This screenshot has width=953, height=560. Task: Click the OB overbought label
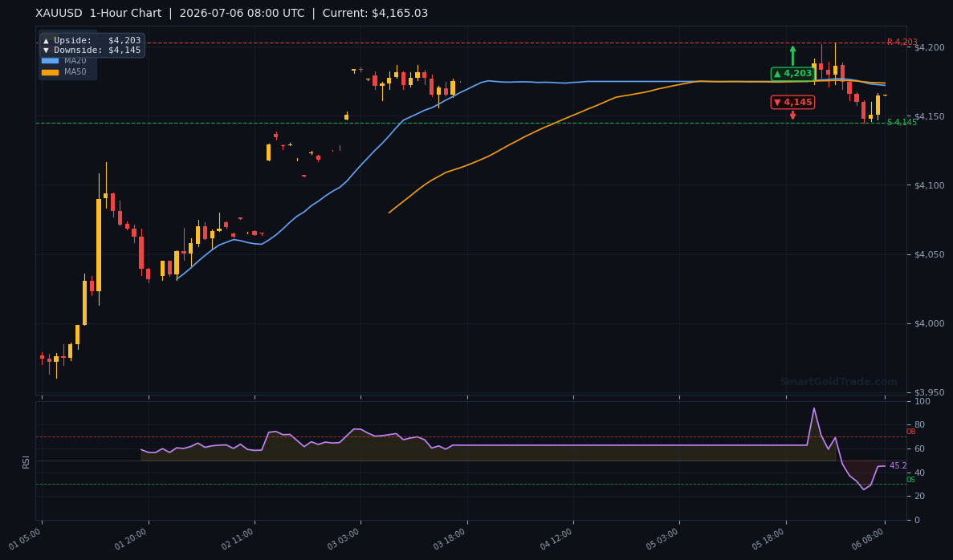[x=910, y=432]
